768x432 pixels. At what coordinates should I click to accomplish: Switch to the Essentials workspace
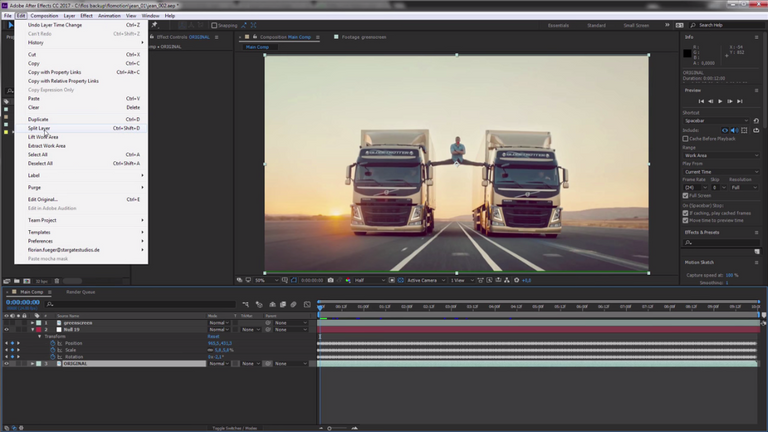pyautogui.click(x=558, y=25)
